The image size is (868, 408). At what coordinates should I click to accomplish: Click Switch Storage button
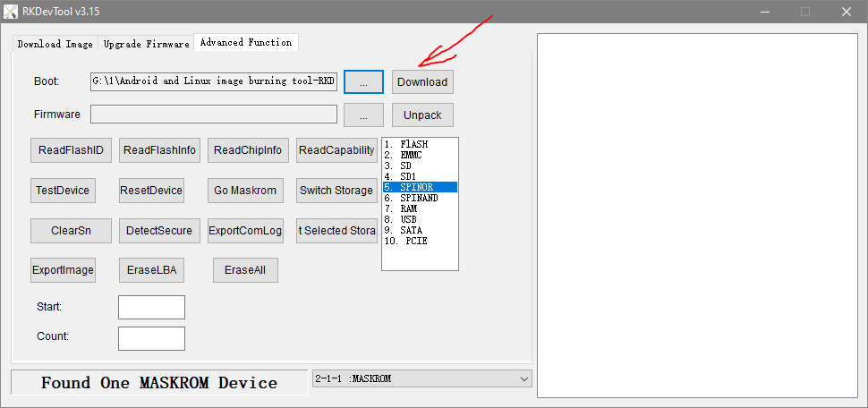pyautogui.click(x=336, y=191)
